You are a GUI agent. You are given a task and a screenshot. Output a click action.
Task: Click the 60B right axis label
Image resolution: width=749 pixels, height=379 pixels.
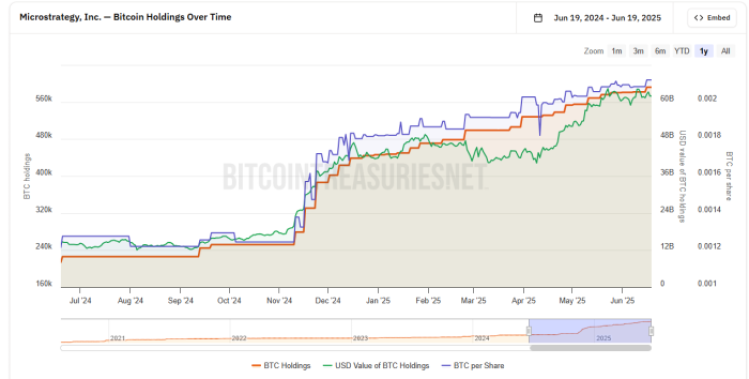pyautogui.click(x=667, y=99)
